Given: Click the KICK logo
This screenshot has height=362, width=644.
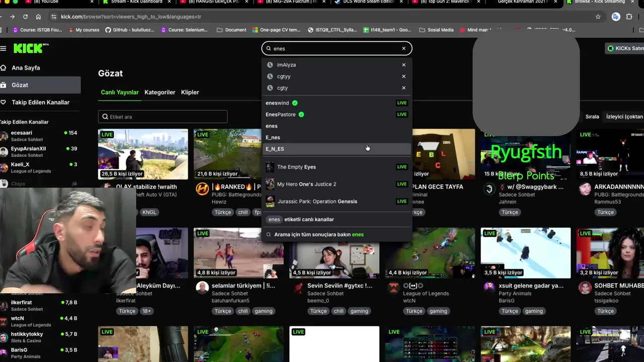Looking at the screenshot, I should pyautogui.click(x=31, y=48).
